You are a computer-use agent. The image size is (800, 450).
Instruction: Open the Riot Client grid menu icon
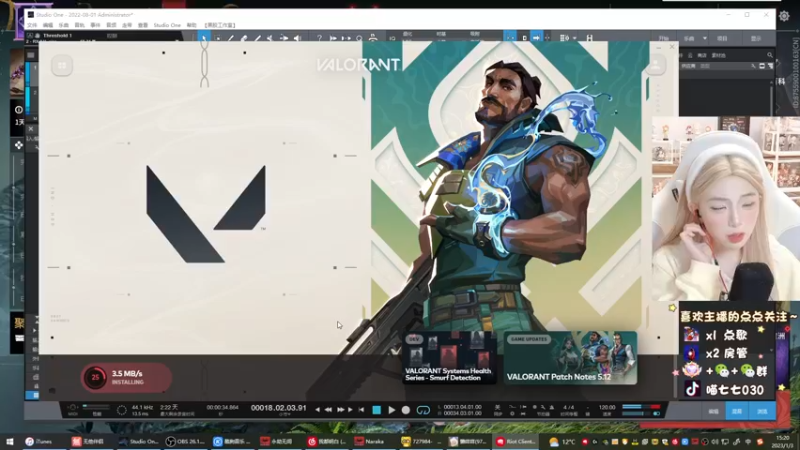tap(62, 65)
